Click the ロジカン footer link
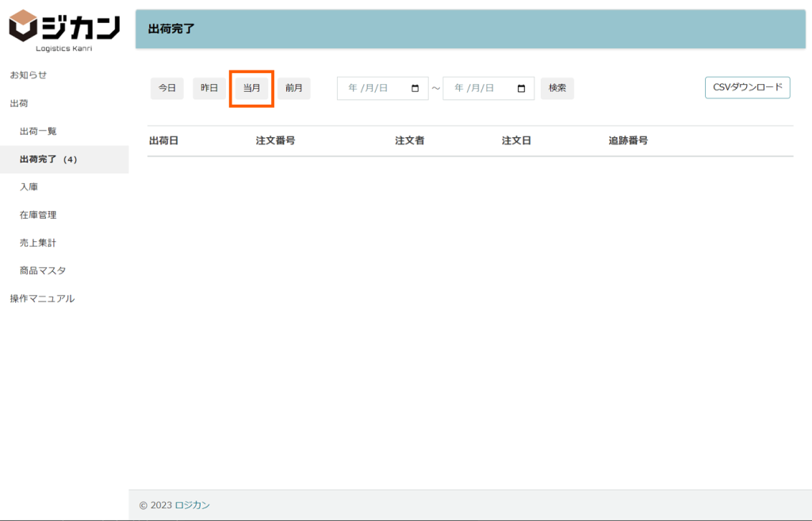This screenshot has height=521, width=812. coord(192,505)
